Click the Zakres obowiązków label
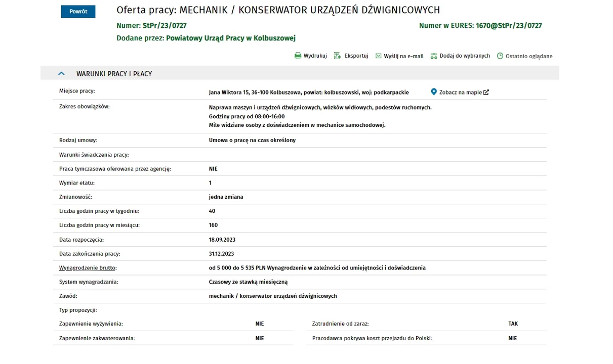 tap(84, 106)
